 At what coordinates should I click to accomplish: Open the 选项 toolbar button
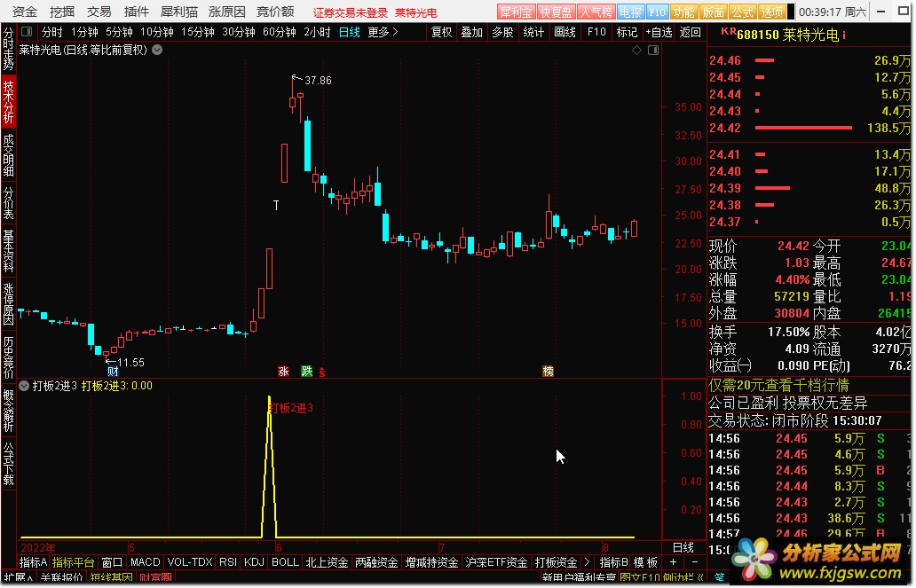[x=771, y=12]
